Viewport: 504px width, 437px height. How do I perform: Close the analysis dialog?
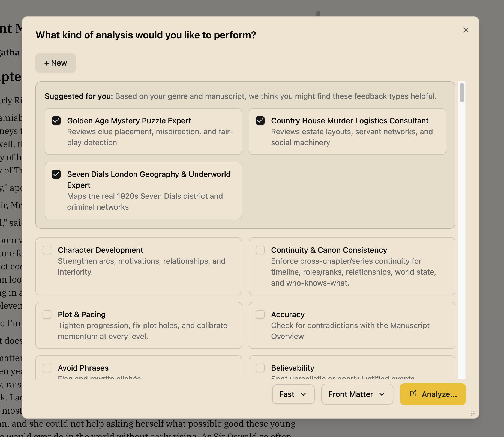tap(466, 30)
